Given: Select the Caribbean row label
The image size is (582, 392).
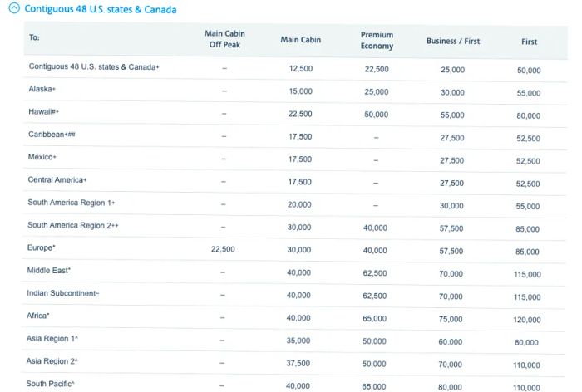Looking at the screenshot, I should (52, 135).
